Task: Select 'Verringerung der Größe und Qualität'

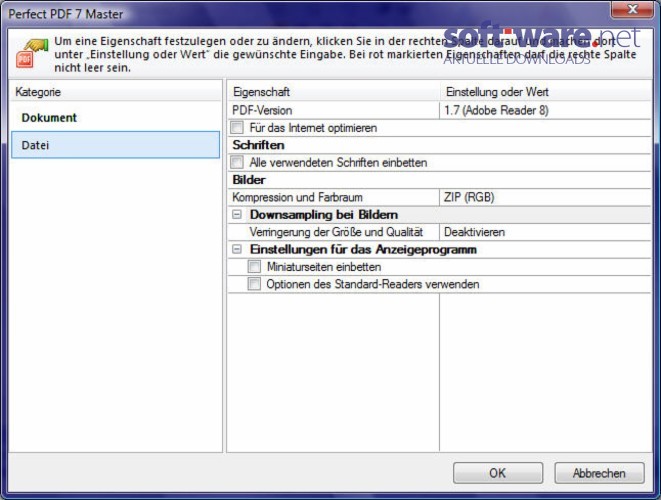Action: tap(336, 232)
